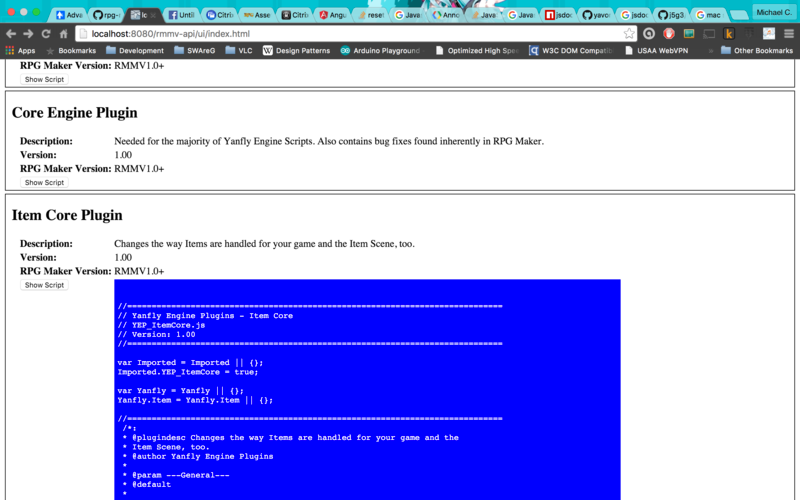Toggle Show Script for Core Engine Plugin
800x500 pixels.
44,183
